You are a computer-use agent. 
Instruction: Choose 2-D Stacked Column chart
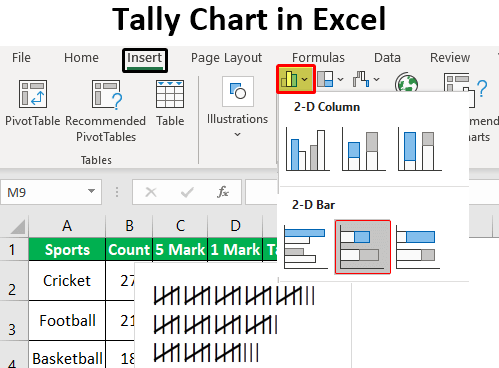coord(364,150)
